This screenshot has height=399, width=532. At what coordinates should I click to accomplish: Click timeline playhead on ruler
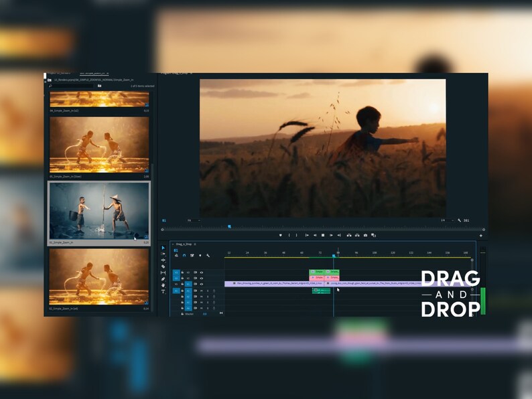pyautogui.click(x=334, y=256)
